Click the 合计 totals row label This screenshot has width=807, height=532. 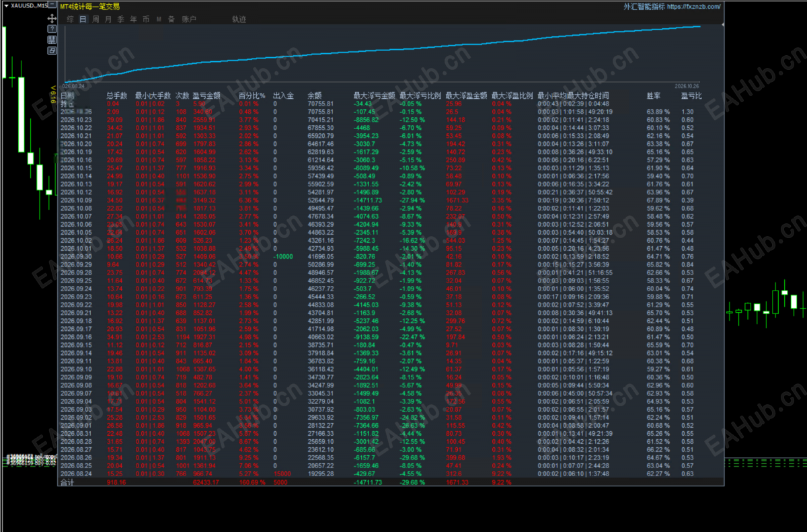(67, 482)
